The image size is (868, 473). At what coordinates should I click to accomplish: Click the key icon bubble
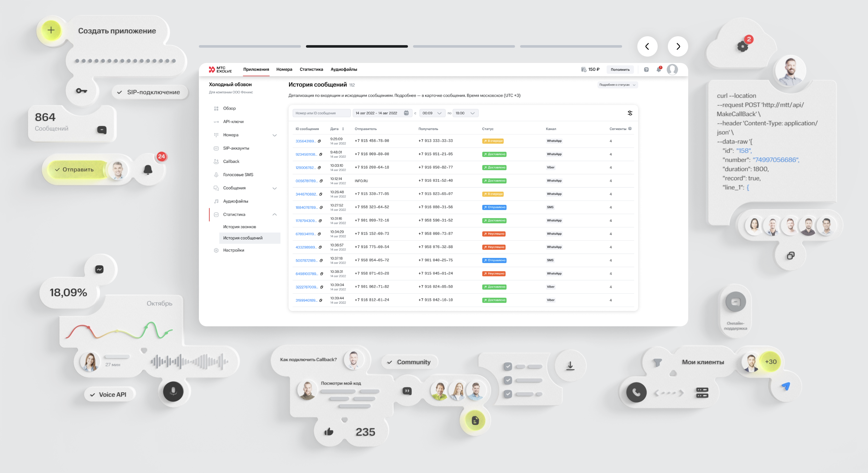pos(82,91)
